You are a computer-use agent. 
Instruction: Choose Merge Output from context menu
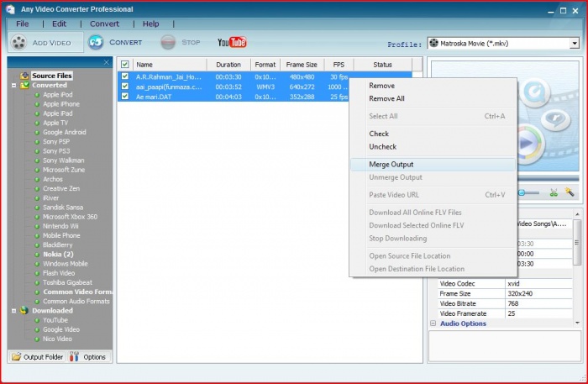pyautogui.click(x=391, y=164)
